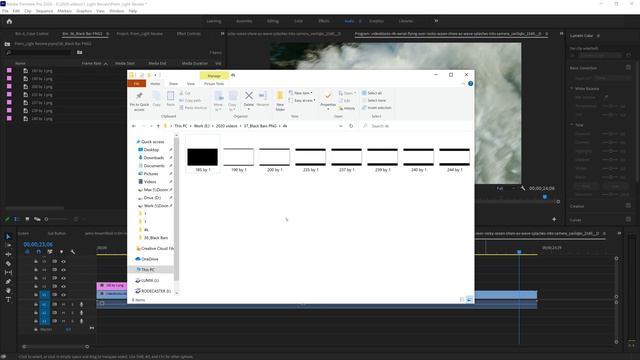The width and height of the screenshot is (640, 360).
Task: Select the Selection tool in Premiere toolbar
Action: (8, 236)
